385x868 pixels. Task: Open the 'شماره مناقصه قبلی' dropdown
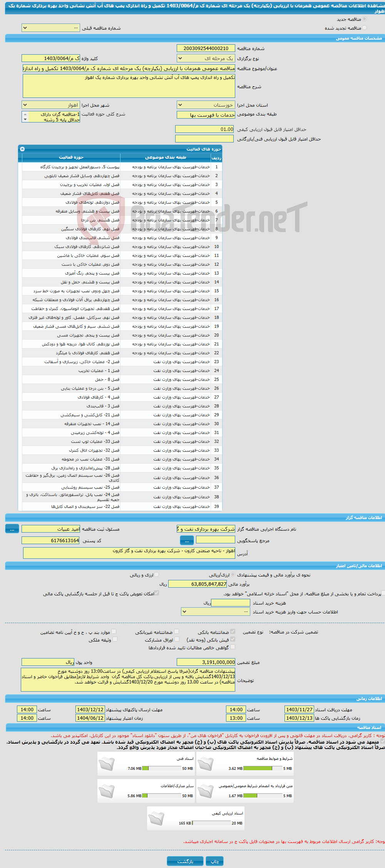(x=51, y=28)
